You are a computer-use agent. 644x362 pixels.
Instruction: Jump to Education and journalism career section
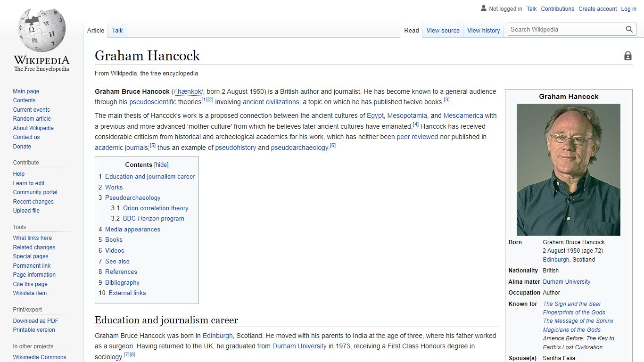point(150,176)
